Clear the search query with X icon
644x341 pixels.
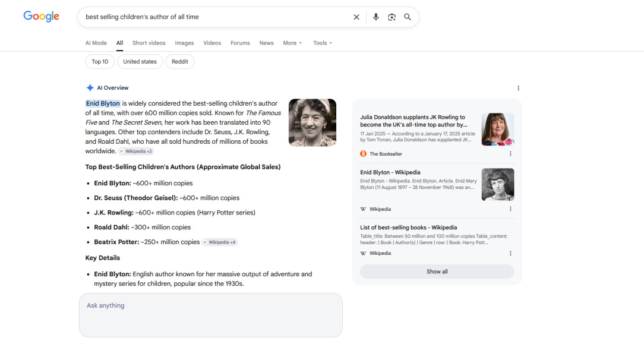tap(356, 17)
